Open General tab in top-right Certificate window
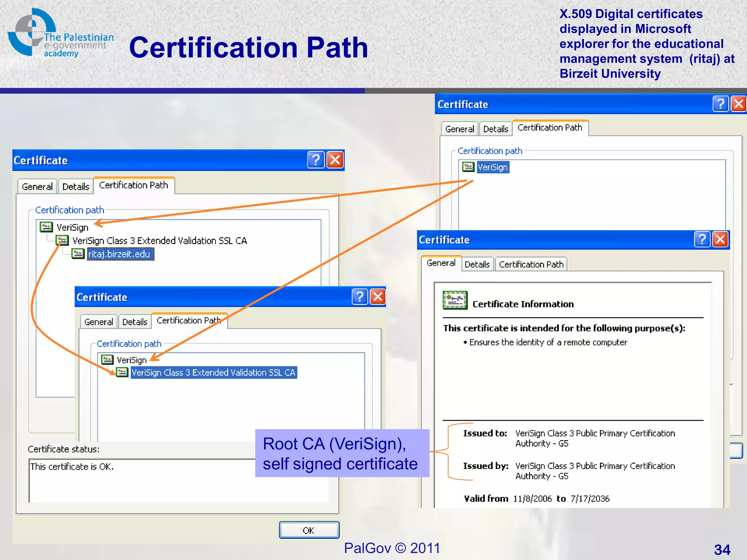The width and height of the screenshot is (747, 560). click(460, 129)
